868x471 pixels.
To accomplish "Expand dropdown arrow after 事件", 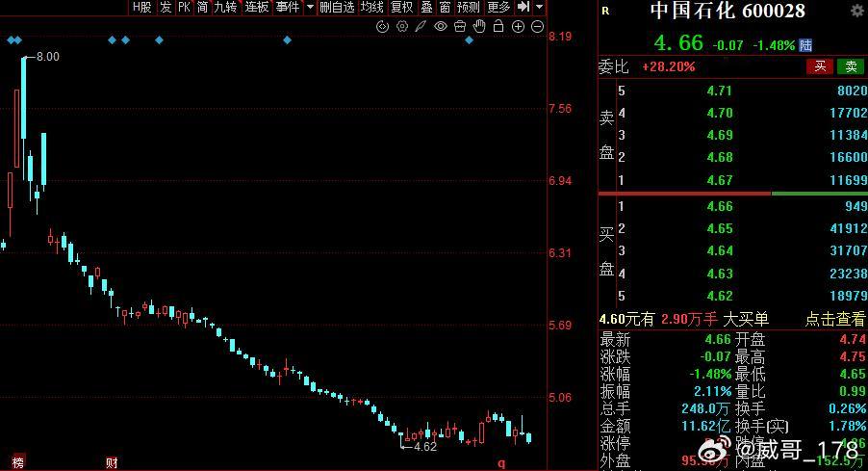I will coord(310,7).
